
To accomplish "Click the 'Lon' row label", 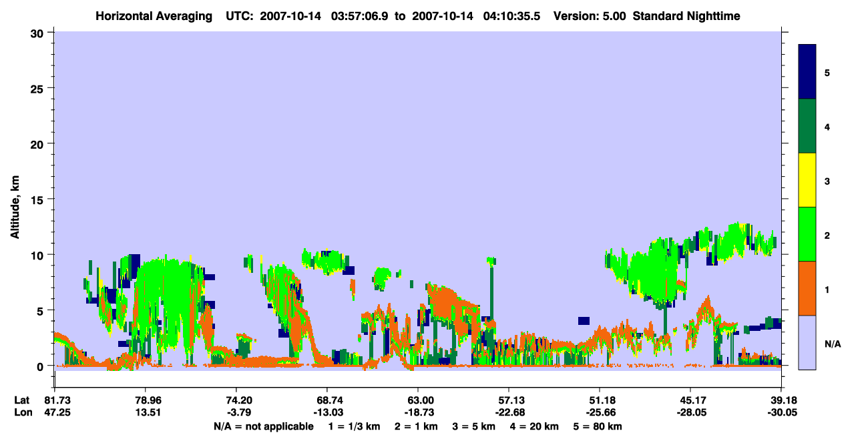I will click(x=22, y=412).
